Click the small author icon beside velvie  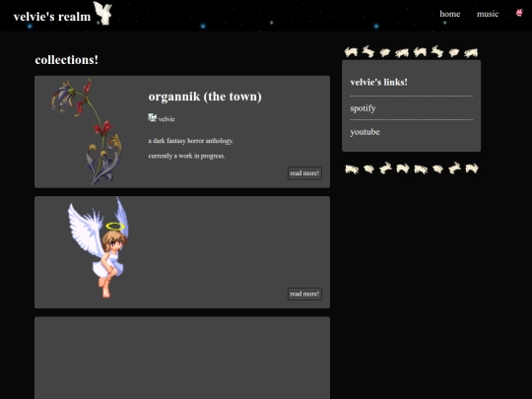pyautogui.click(x=153, y=117)
